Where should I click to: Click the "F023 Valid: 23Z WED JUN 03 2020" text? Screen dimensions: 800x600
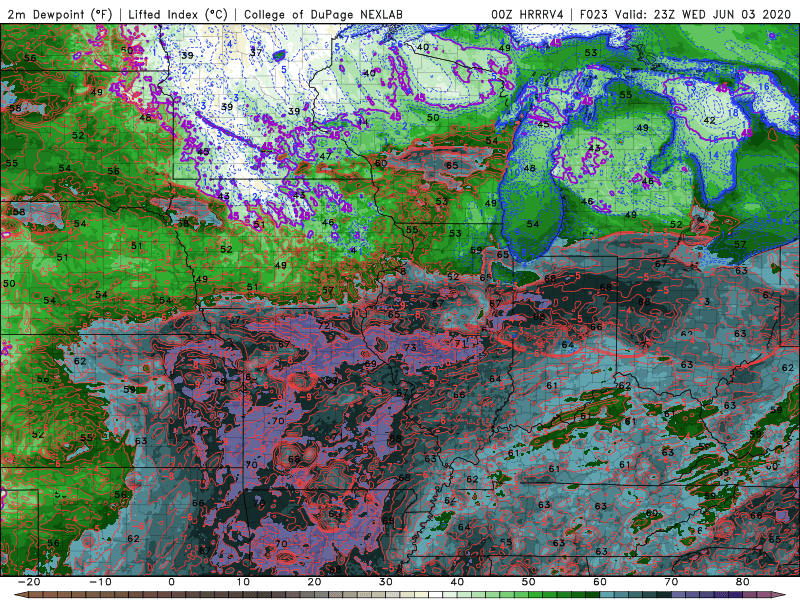685,15
